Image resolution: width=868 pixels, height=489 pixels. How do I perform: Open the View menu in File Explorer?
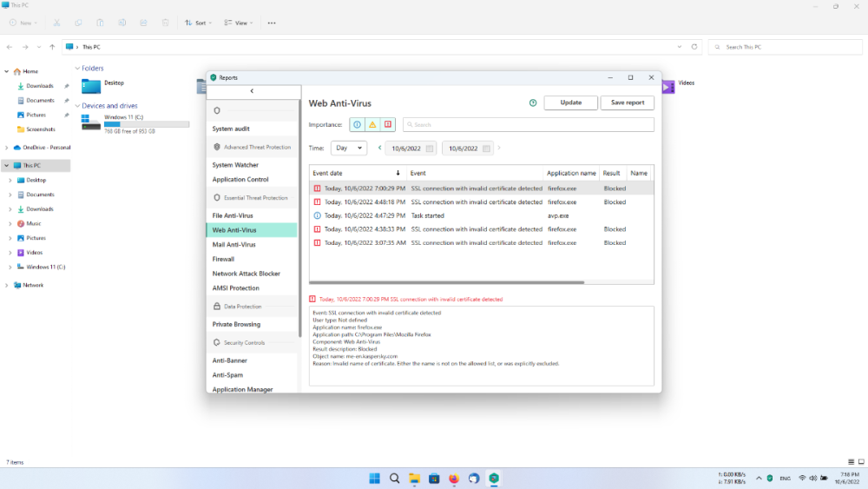coord(239,23)
